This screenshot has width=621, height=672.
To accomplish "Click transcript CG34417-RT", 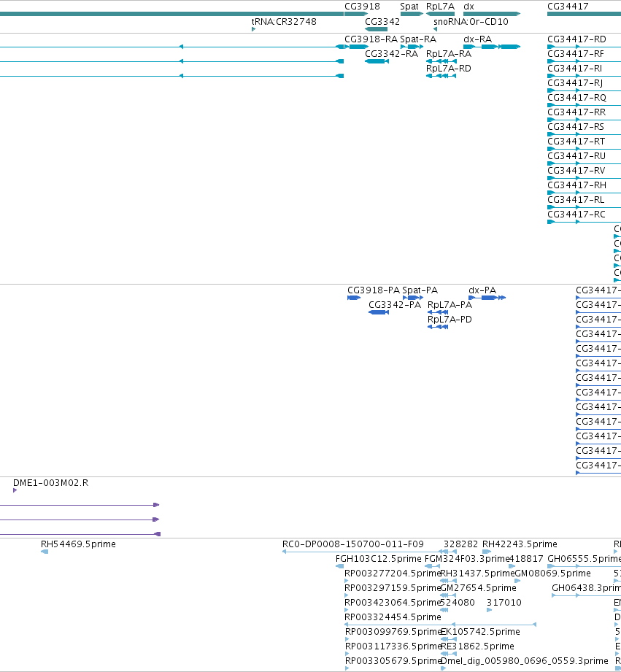I will point(584,149).
